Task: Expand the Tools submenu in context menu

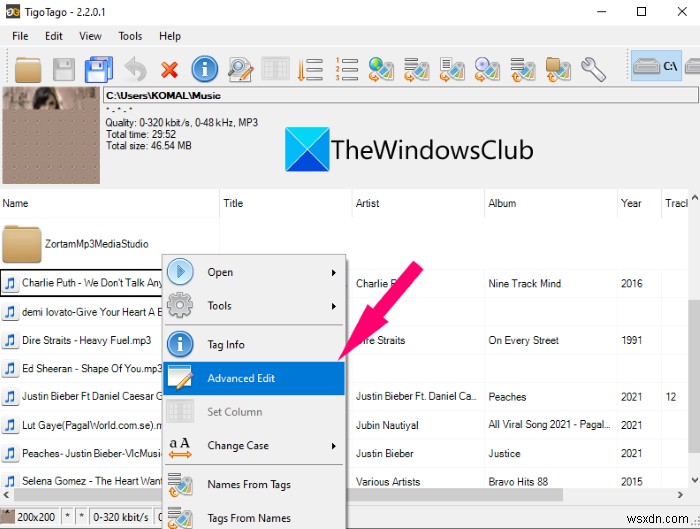Action: [x=254, y=306]
